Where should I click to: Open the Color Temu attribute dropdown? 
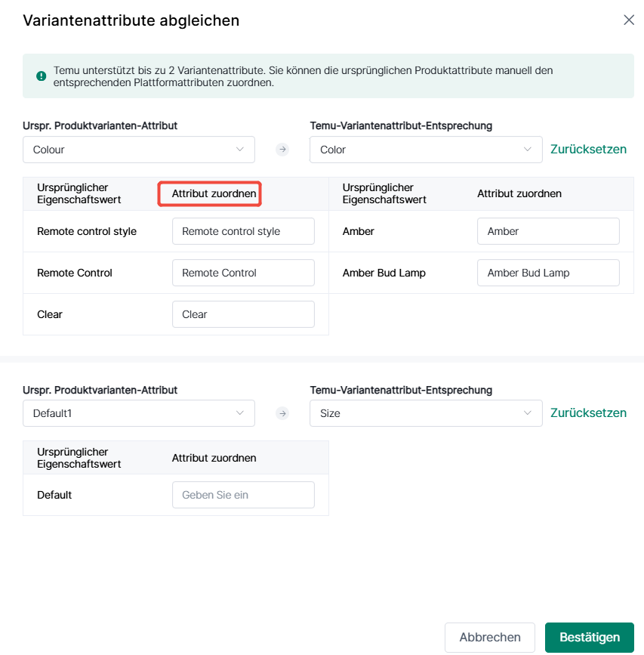tap(426, 150)
